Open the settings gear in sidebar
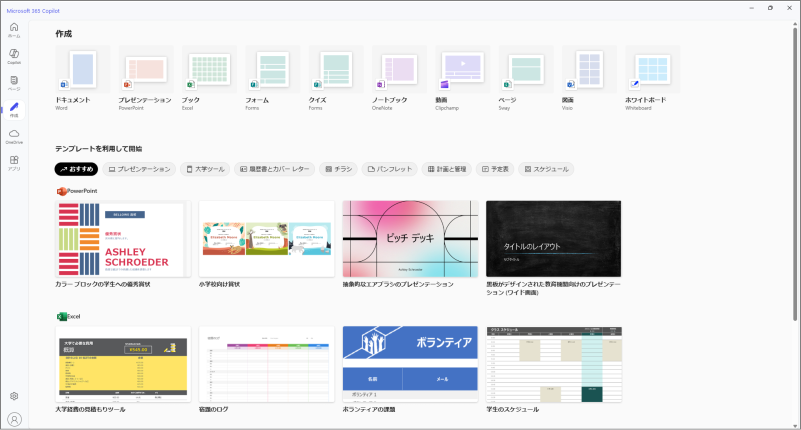Viewport: 801px width, 430px height. tap(14, 396)
